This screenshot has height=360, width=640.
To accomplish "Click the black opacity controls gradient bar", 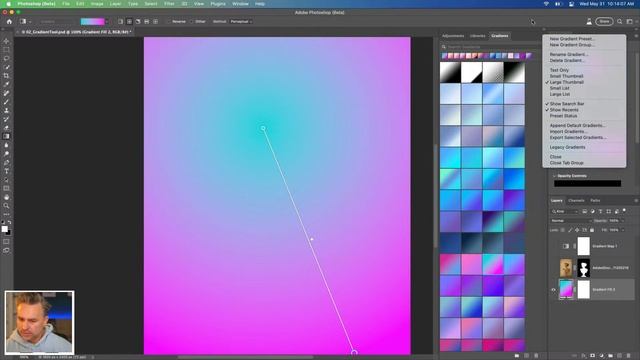I will 587,184.
